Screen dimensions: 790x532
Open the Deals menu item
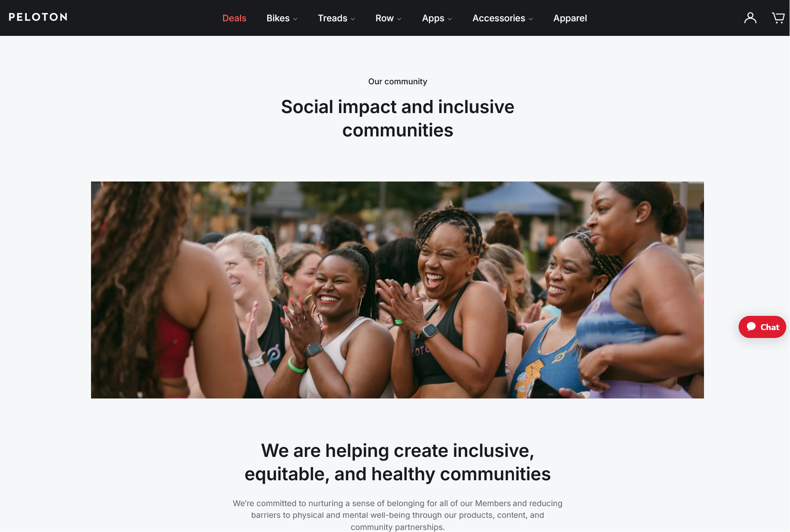234,18
